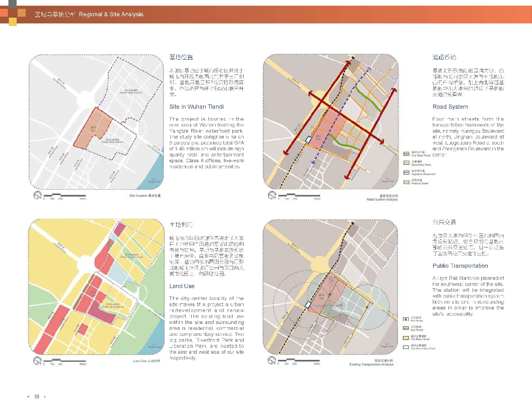Click the 'Site in Wuhan Tiandi' heading

point(196,107)
